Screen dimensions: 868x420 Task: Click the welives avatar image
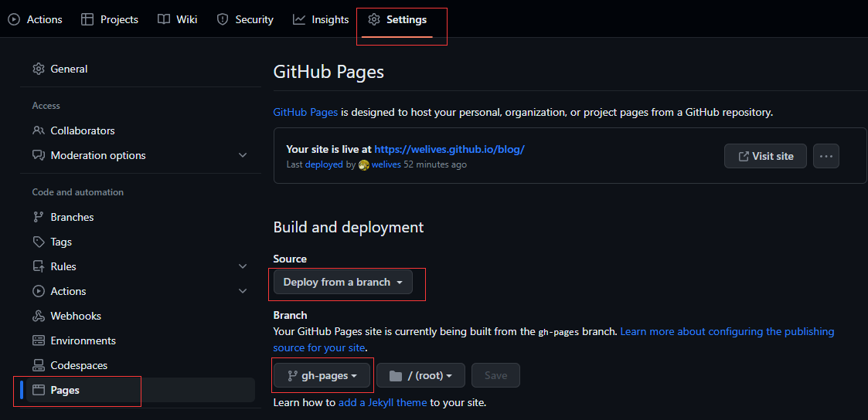pos(364,164)
